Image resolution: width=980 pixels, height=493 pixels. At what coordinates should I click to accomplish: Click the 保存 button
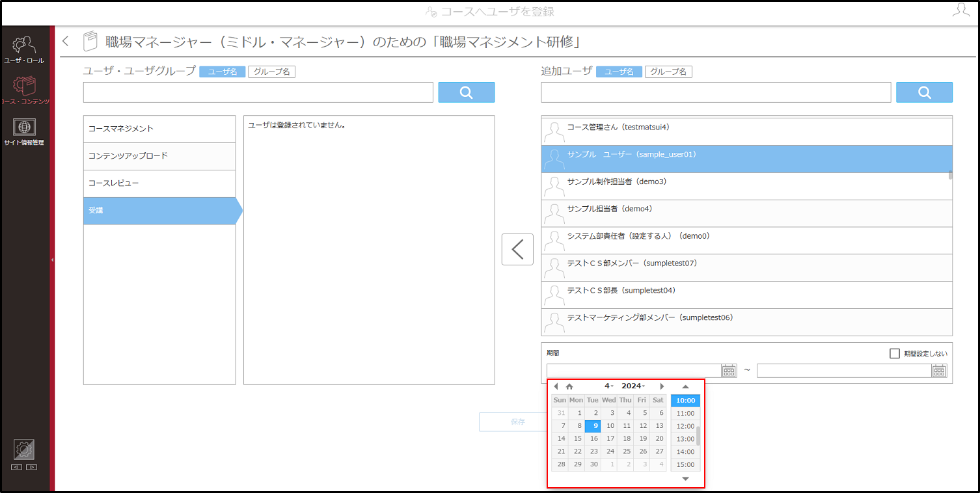pos(517,421)
